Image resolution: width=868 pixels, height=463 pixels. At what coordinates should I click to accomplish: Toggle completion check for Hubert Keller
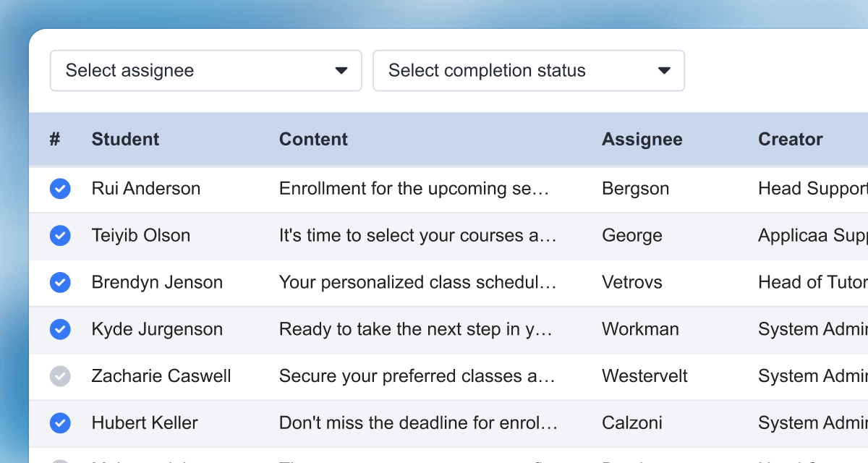[60, 423]
